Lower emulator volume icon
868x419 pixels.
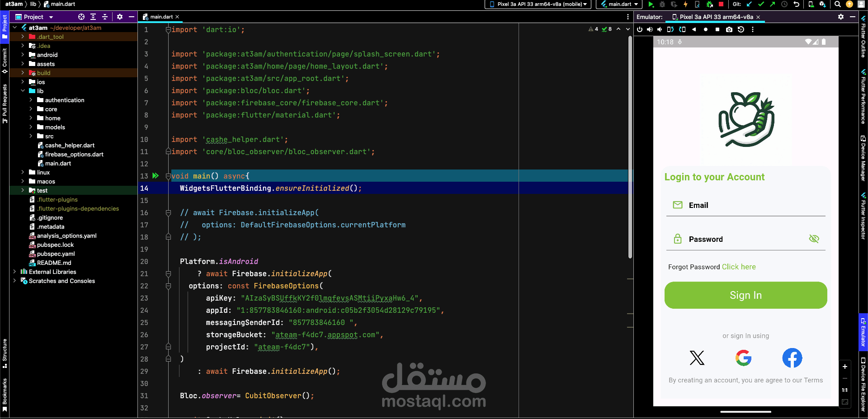point(660,29)
